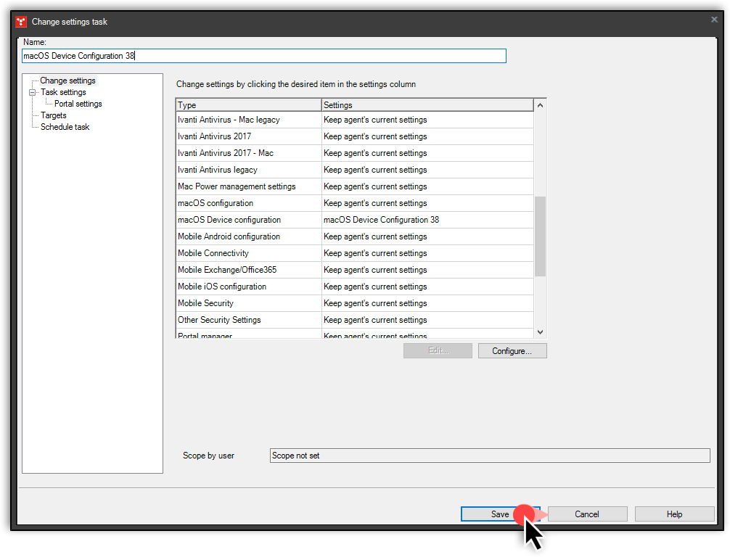Save the change settings task
This screenshot has height=560, width=730.
tap(501, 514)
